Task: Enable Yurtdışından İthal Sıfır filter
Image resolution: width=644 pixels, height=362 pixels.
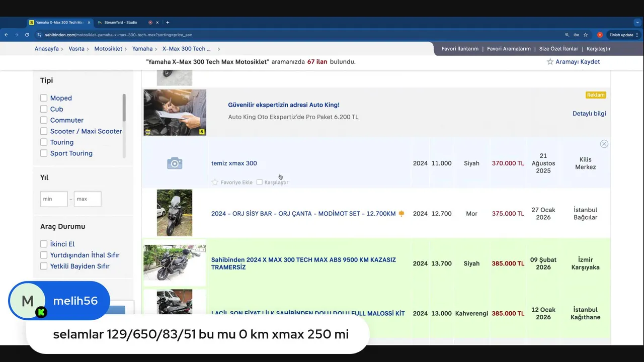Action: click(44, 255)
